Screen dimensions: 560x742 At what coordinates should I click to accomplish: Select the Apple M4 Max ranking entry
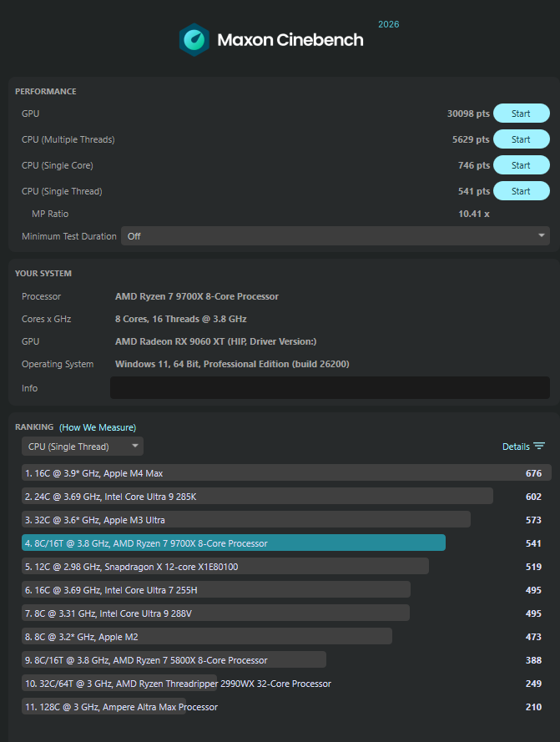[x=286, y=472]
